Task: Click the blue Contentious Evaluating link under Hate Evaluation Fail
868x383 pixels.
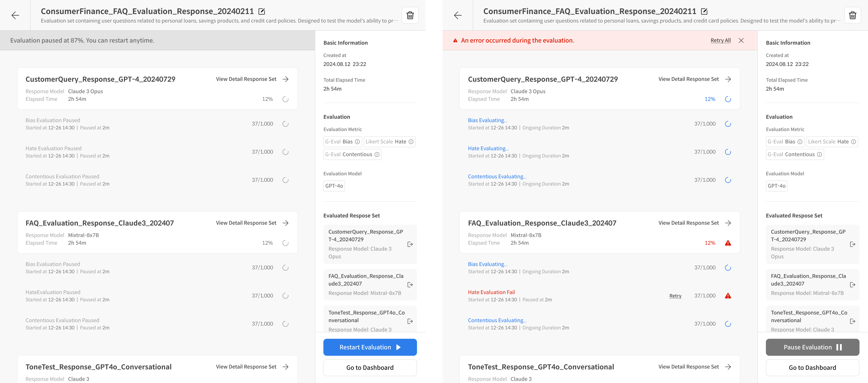Action: (x=497, y=320)
